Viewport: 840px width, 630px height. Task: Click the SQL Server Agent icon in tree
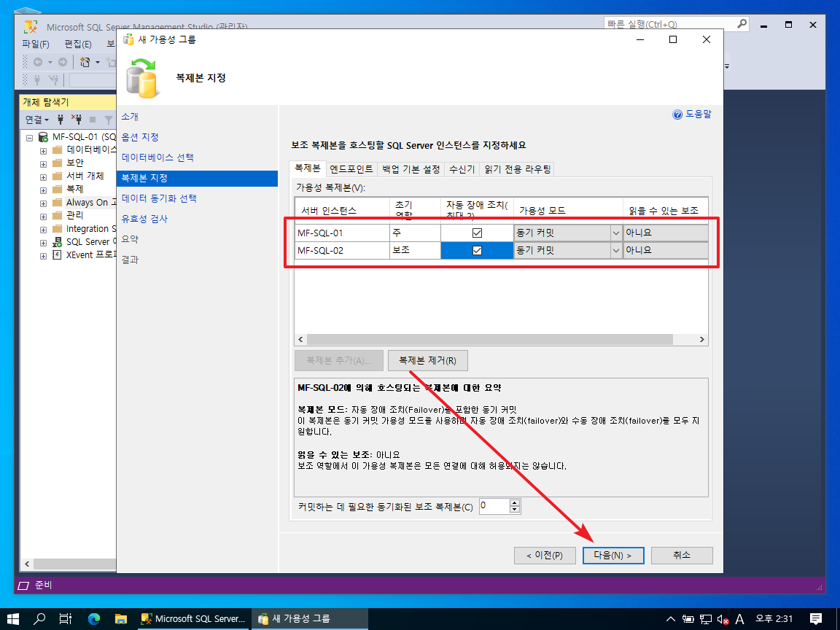(57, 242)
